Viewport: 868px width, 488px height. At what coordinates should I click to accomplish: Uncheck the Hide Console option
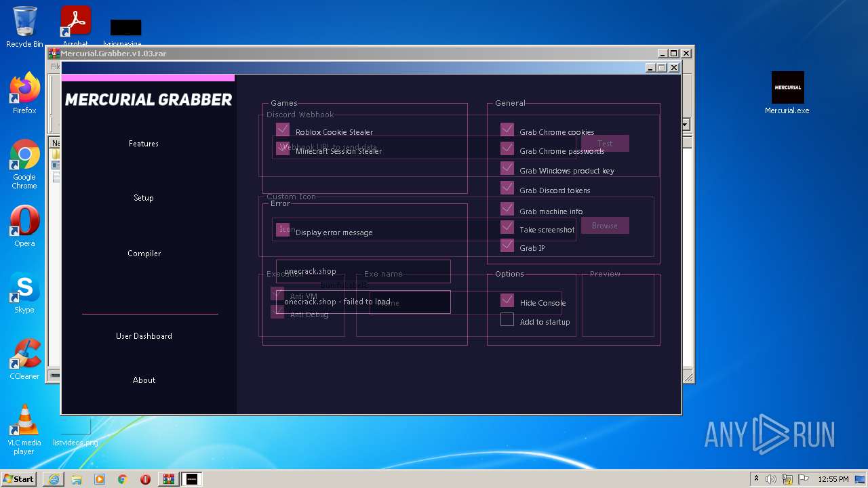pos(507,300)
